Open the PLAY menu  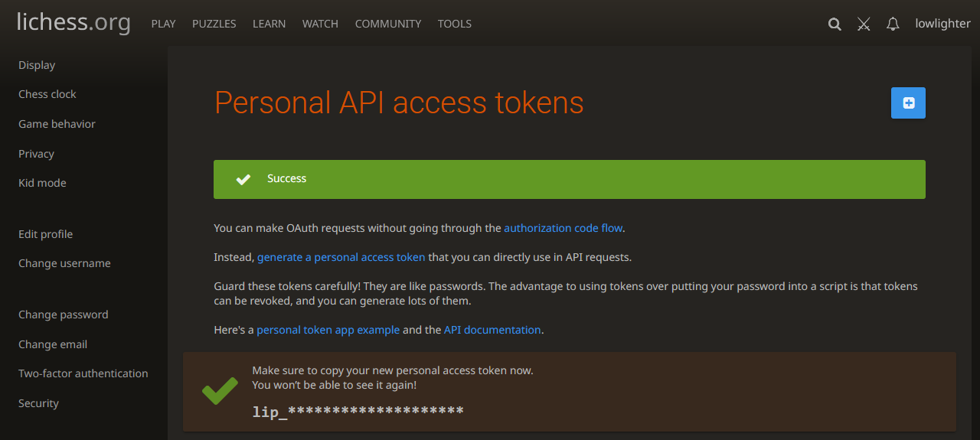[163, 24]
